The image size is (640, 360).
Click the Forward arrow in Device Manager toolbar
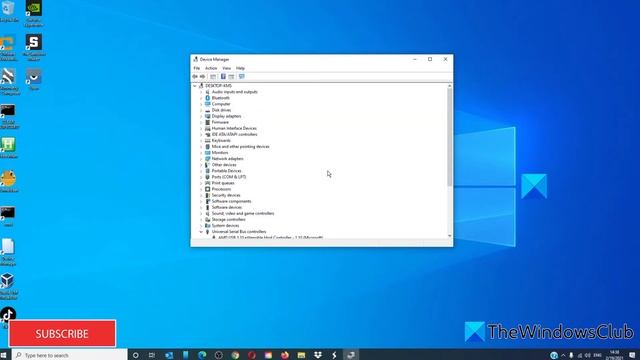point(202,76)
